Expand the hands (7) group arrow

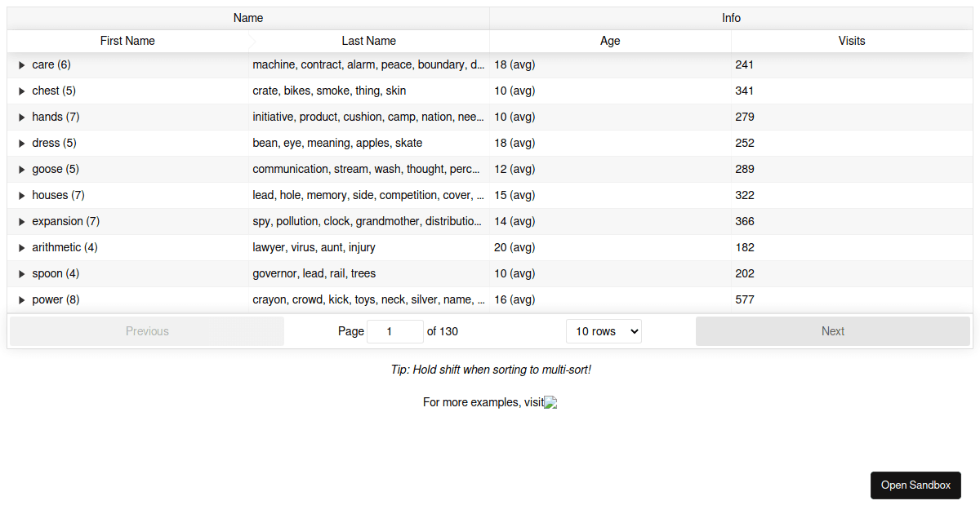[22, 117]
